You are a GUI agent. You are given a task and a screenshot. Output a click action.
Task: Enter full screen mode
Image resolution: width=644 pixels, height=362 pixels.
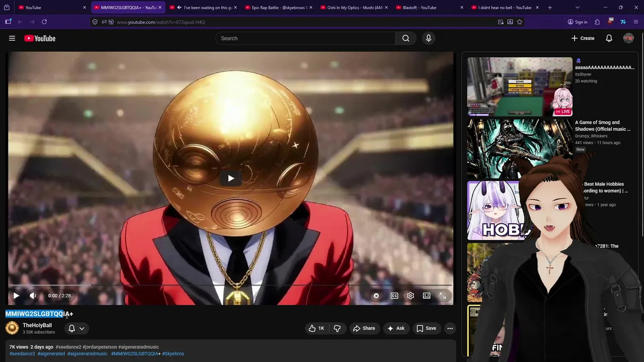click(x=443, y=296)
